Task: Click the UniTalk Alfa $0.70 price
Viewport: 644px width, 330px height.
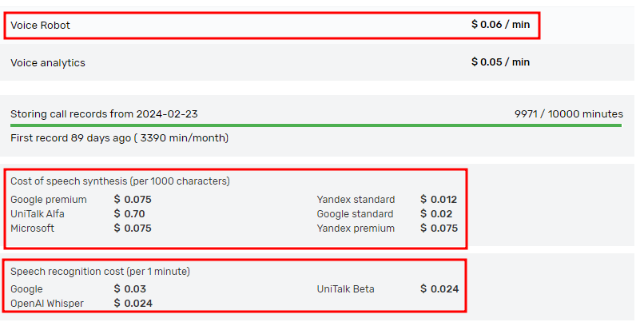Action: 129,214
